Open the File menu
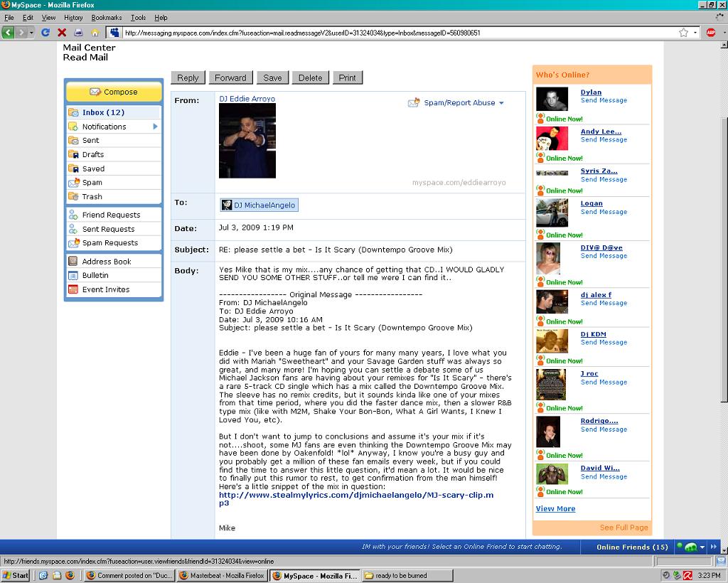 [9, 18]
